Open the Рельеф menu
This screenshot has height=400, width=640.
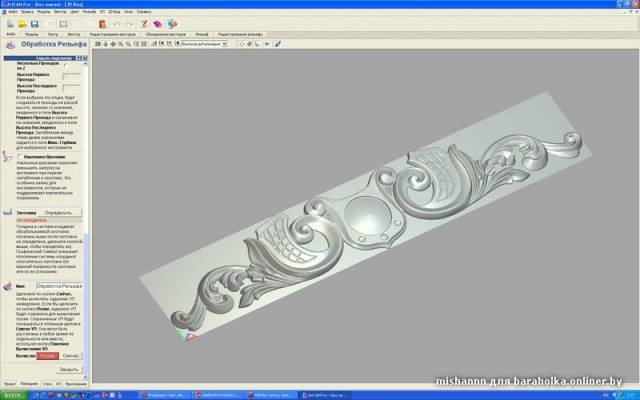(89, 12)
